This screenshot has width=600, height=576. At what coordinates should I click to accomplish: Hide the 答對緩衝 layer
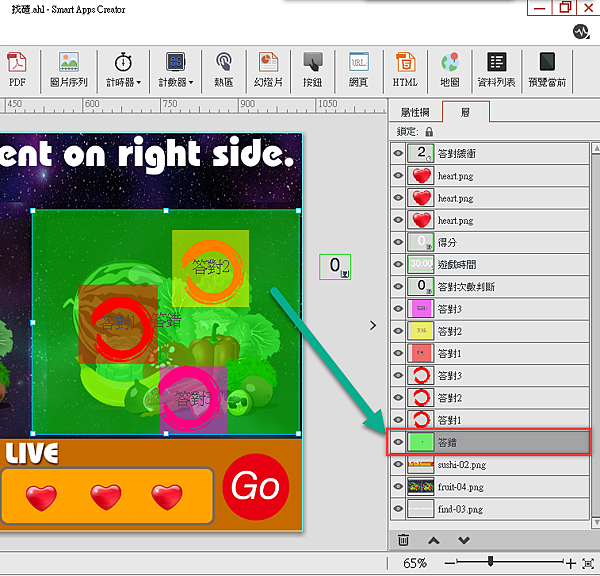point(398,153)
